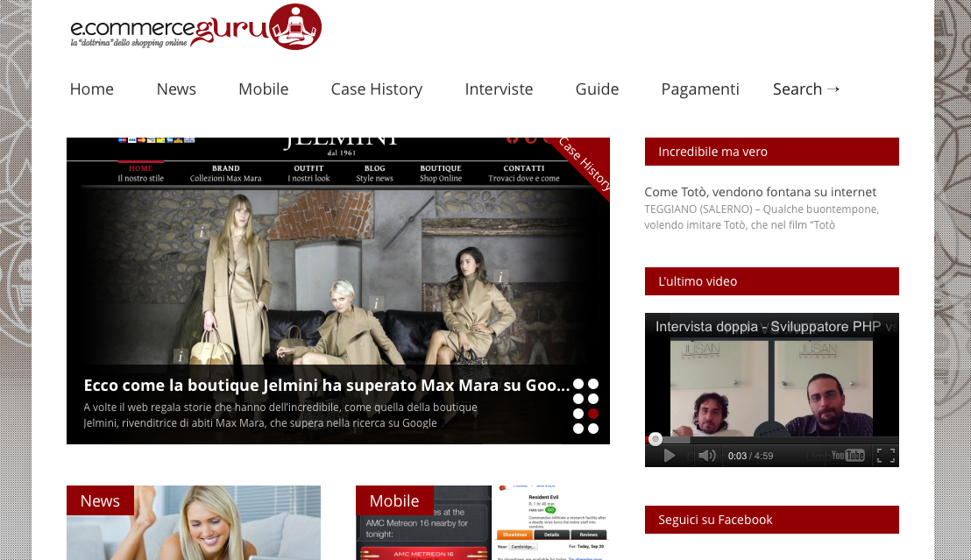Click the 'Incredibile ma vero' section header
The height and width of the screenshot is (560, 971).
point(771,152)
